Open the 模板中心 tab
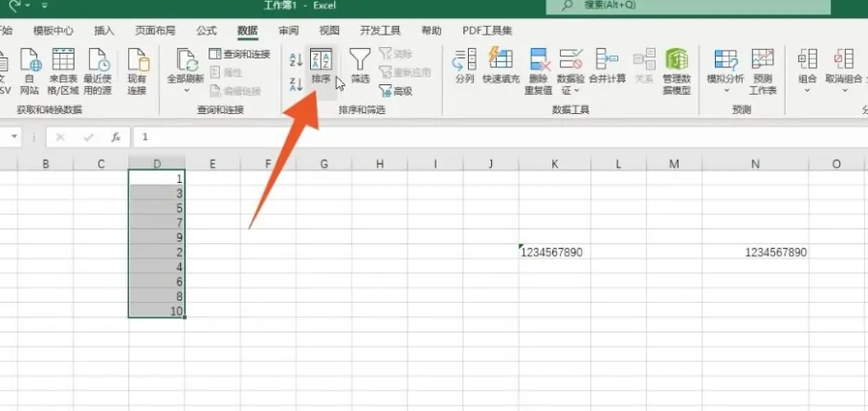 coord(54,31)
